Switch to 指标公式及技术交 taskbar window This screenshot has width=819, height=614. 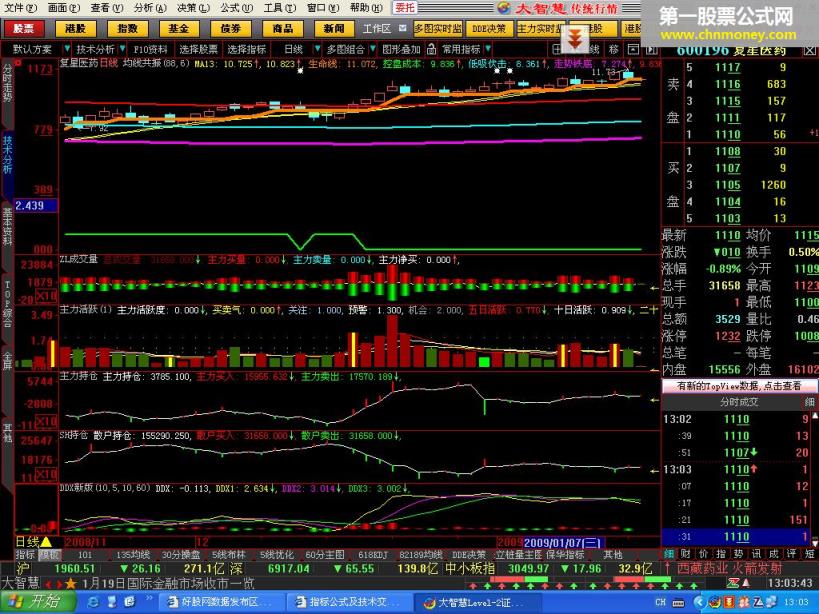[x=349, y=603]
